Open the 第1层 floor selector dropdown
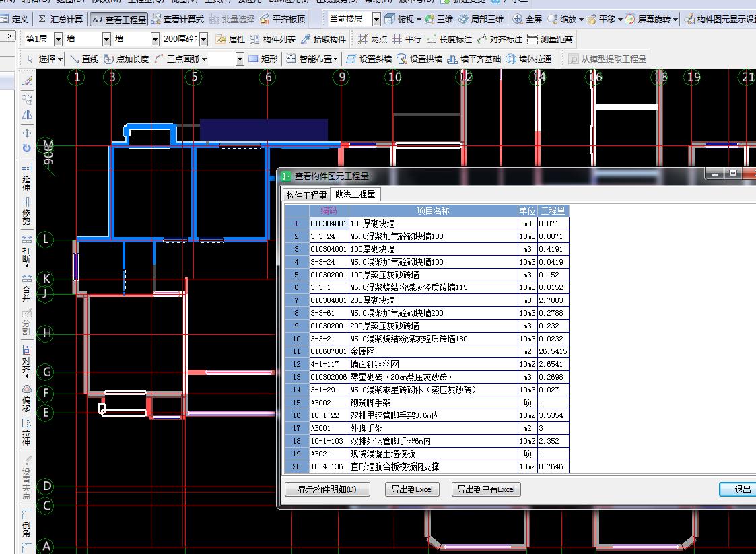Image resolution: width=756 pixels, height=554 pixels. (59, 39)
